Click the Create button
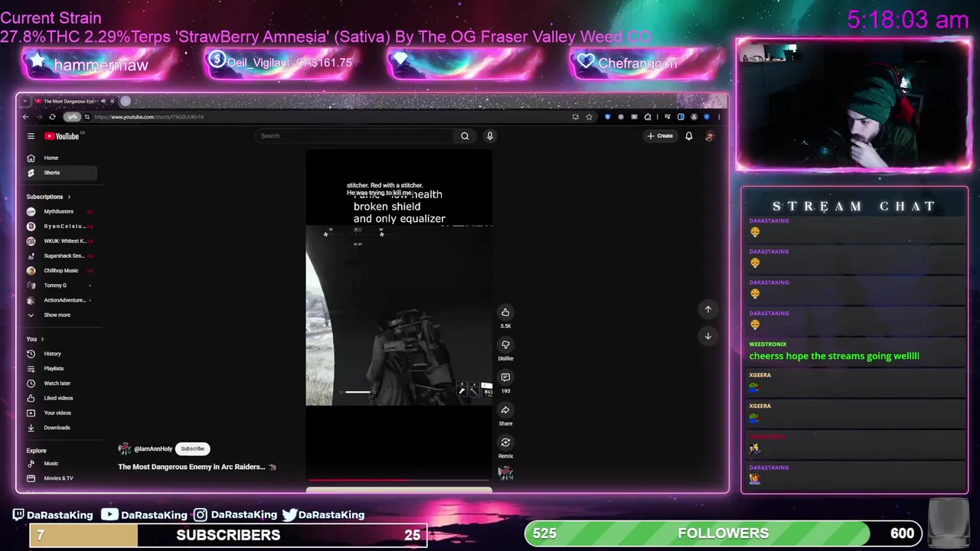This screenshot has width=980, height=551. pyautogui.click(x=660, y=136)
